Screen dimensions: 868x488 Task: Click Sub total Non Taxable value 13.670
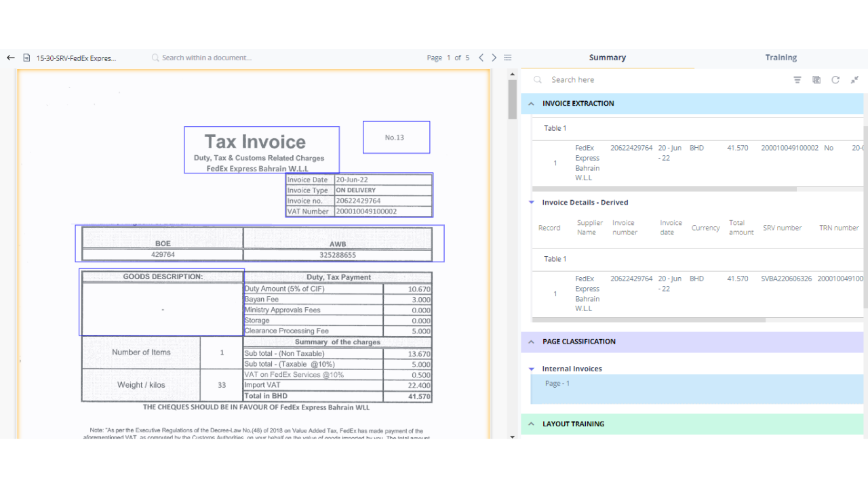point(419,354)
